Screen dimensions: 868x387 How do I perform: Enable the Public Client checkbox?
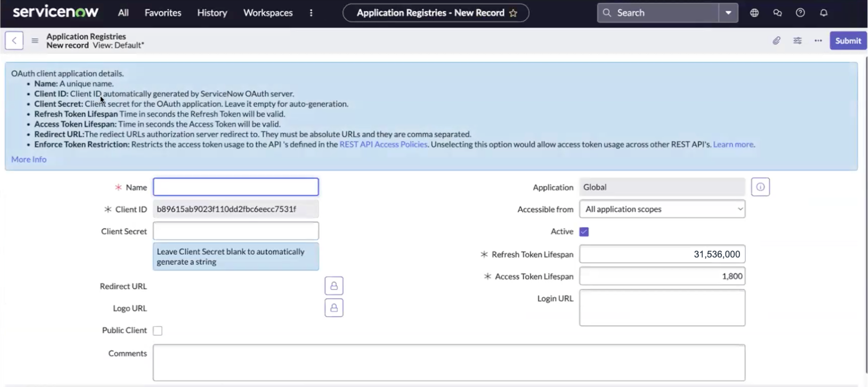157,331
